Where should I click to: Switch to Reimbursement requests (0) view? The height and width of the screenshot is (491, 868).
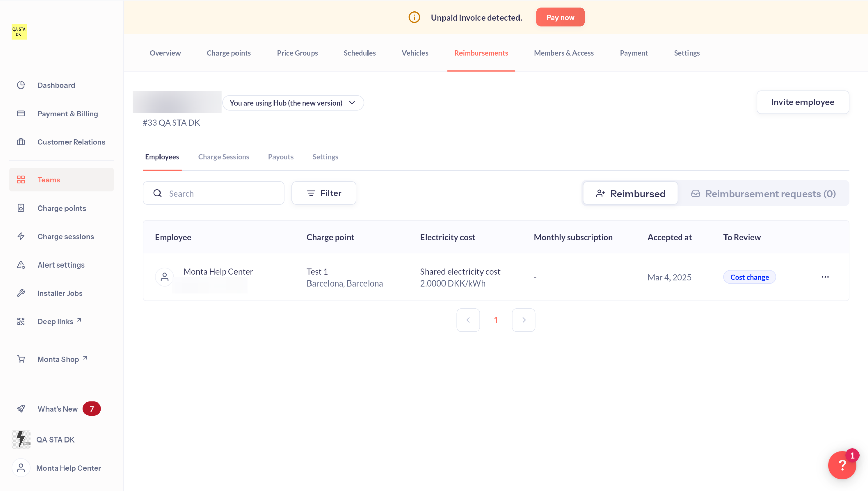[763, 194]
